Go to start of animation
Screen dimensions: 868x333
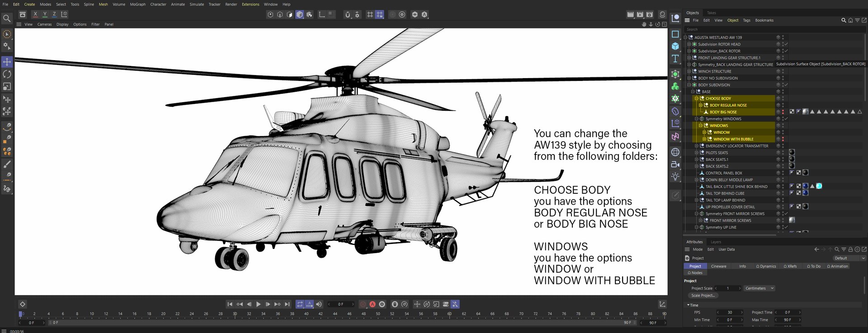pyautogui.click(x=230, y=304)
